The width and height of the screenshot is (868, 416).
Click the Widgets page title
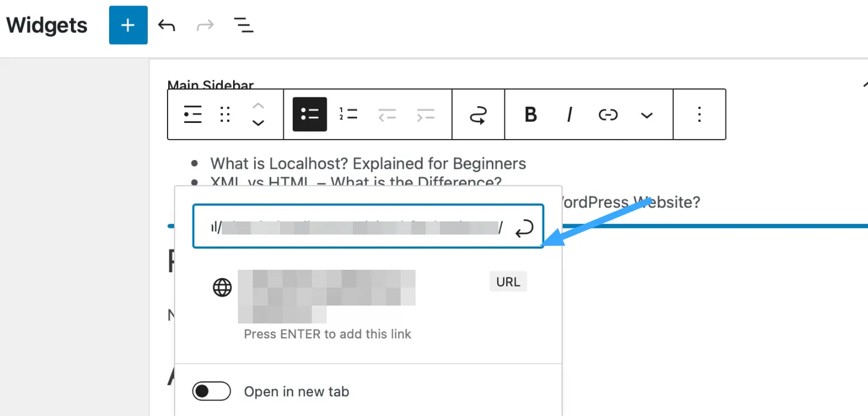point(46,26)
